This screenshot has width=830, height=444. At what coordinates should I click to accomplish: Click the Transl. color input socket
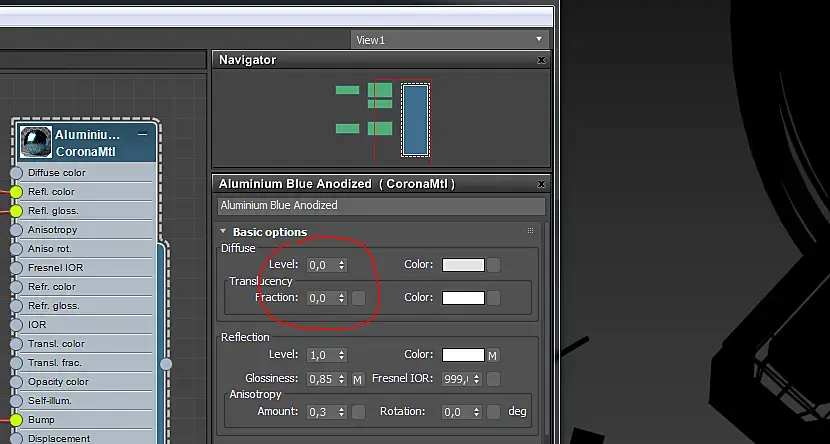16,344
